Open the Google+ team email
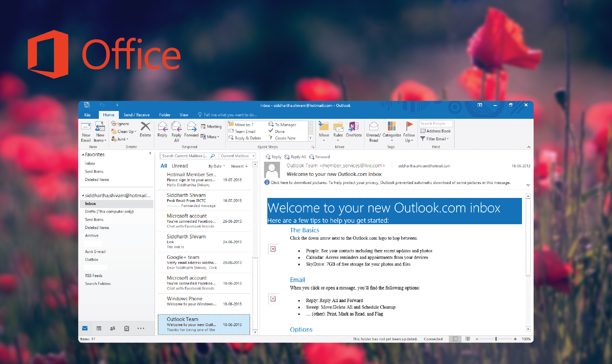Viewport: 612px width, 364px height. click(204, 262)
